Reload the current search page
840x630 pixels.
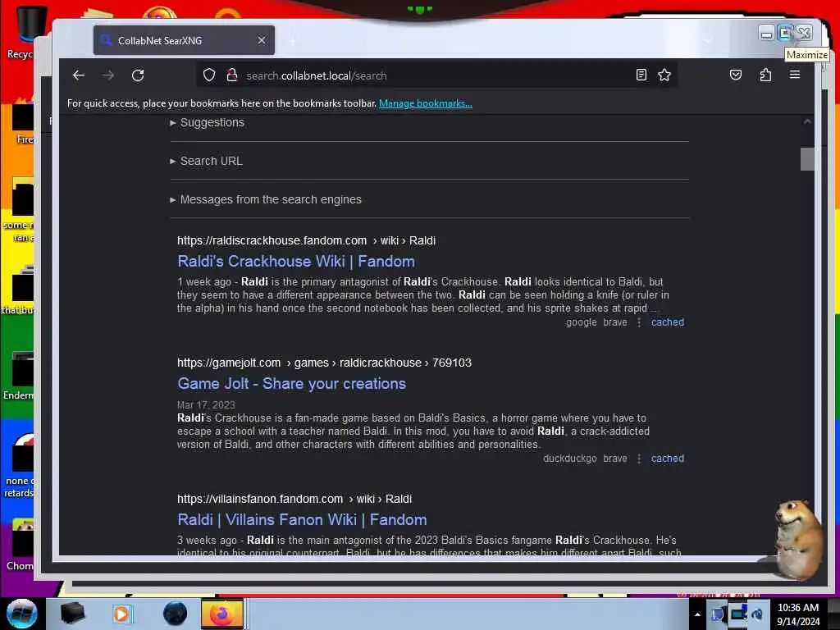pos(138,75)
